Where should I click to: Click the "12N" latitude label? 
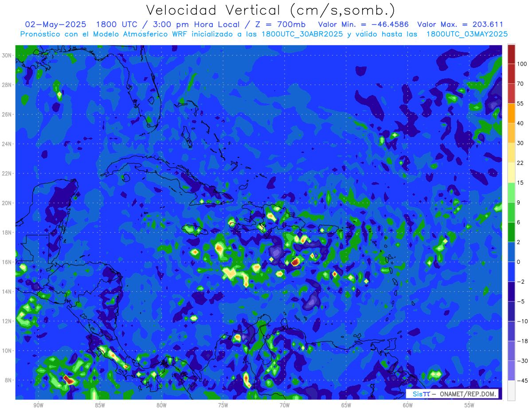point(7,321)
